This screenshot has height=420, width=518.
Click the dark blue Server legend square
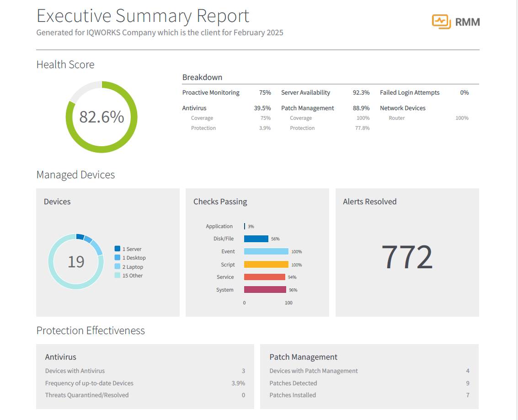pyautogui.click(x=117, y=249)
